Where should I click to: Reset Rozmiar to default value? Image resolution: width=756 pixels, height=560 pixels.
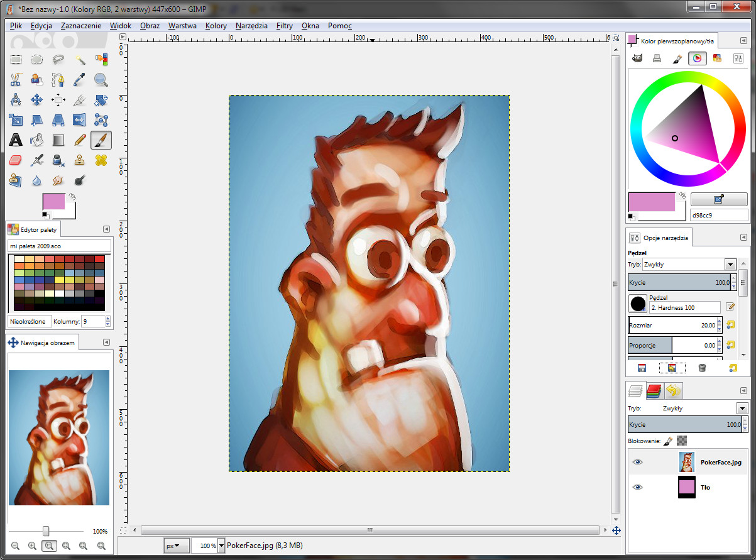click(x=730, y=325)
